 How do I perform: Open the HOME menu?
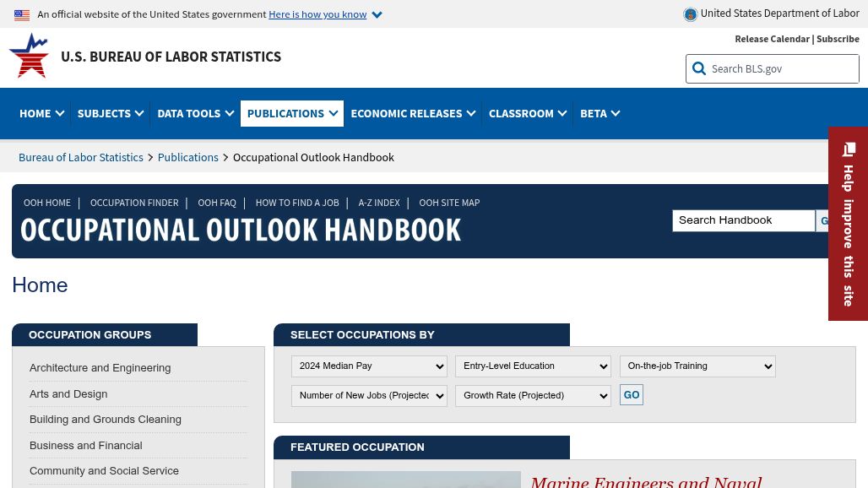coord(42,113)
